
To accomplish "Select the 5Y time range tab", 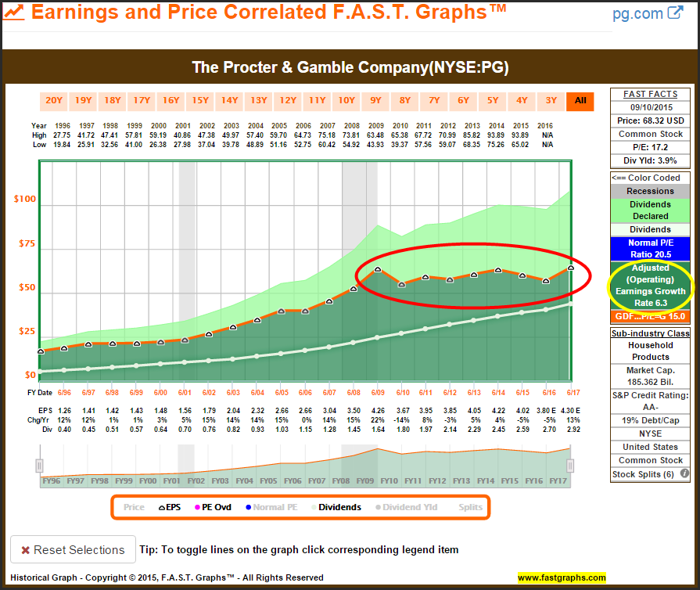I will pos(492,100).
